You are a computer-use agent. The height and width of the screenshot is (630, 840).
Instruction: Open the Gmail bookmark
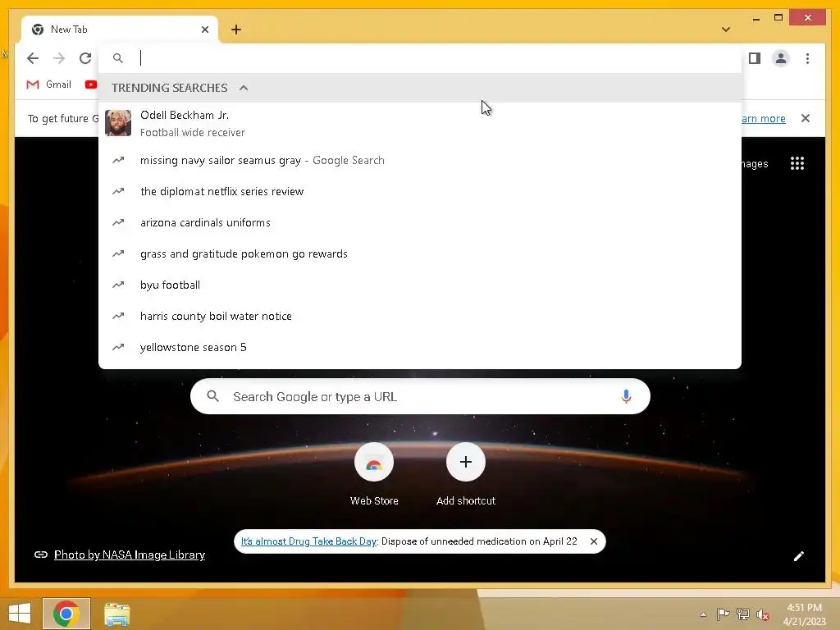point(48,84)
